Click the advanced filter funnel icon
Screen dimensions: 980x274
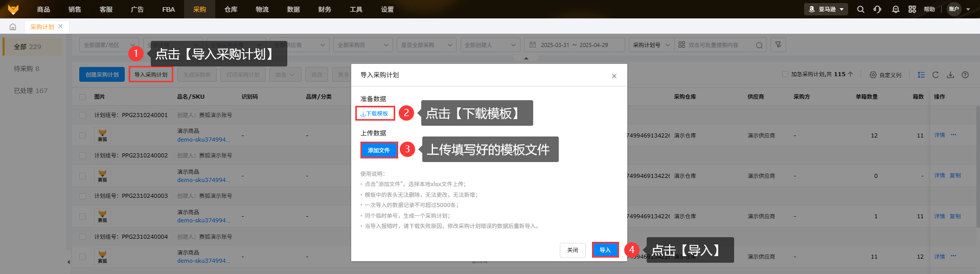[778, 45]
